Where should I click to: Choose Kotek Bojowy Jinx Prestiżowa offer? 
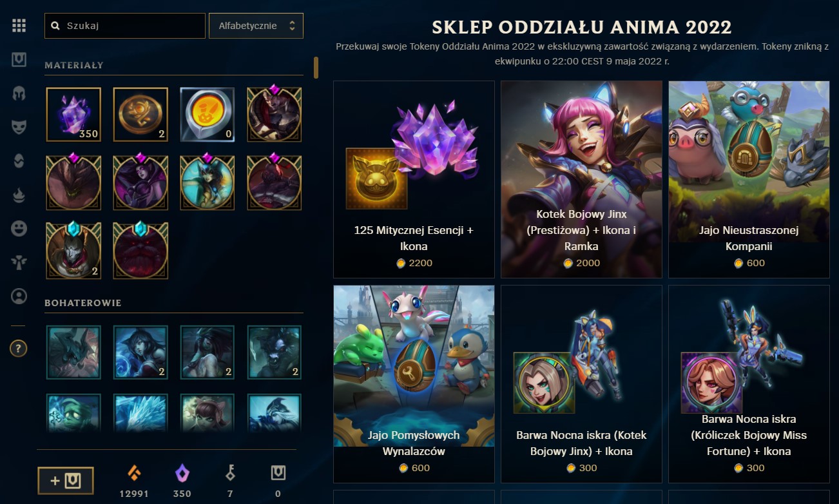(x=581, y=179)
